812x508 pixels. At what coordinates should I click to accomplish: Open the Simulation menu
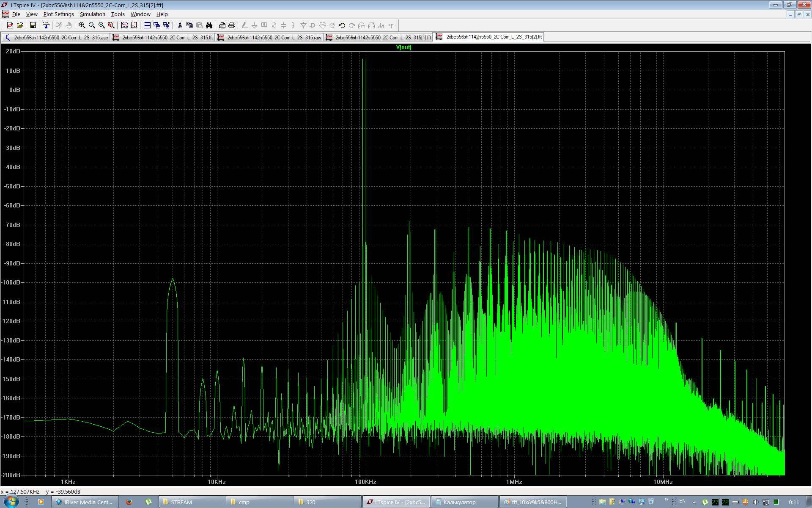[93, 14]
